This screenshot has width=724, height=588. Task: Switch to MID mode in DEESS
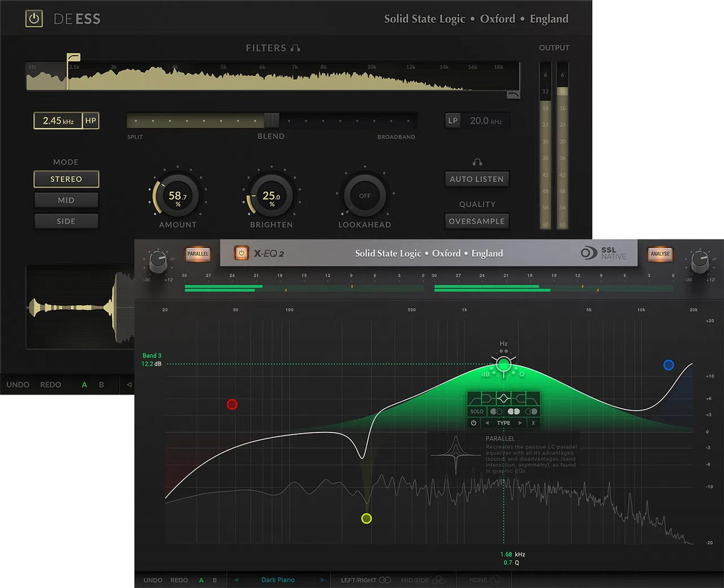pos(66,200)
